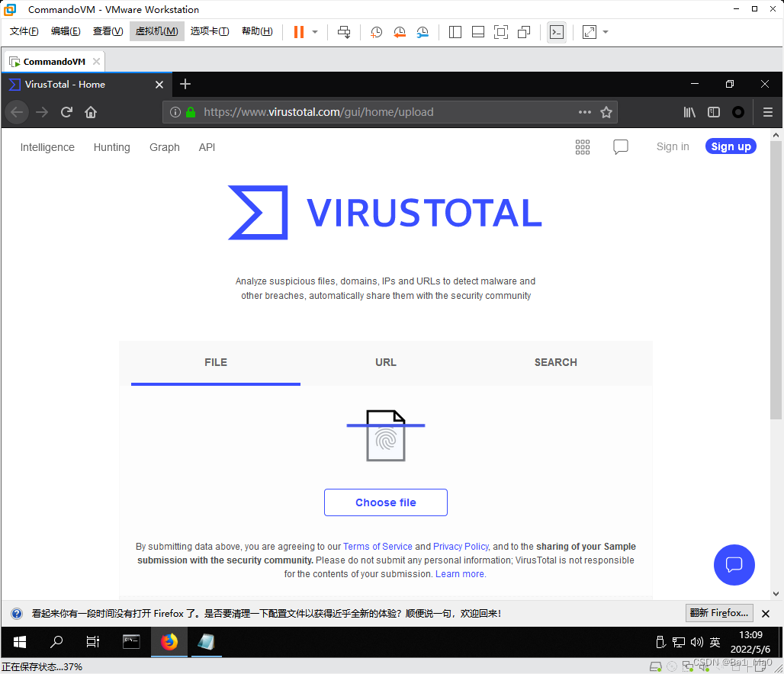Bookmark this page with the star
784x674 pixels.
click(606, 112)
